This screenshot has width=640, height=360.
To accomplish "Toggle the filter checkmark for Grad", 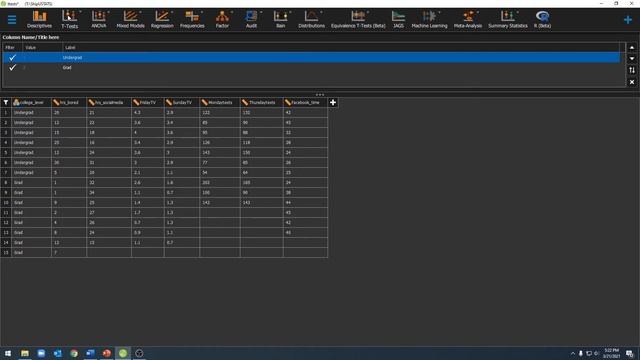I will tap(12, 67).
